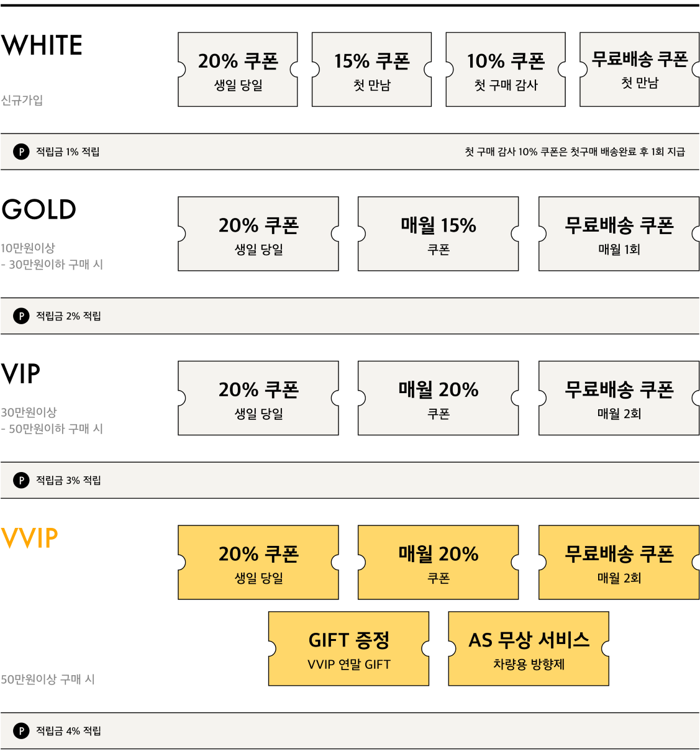Click the P point icon beside 적립금 3% 적립
The height and width of the screenshot is (754, 700).
coord(21,480)
